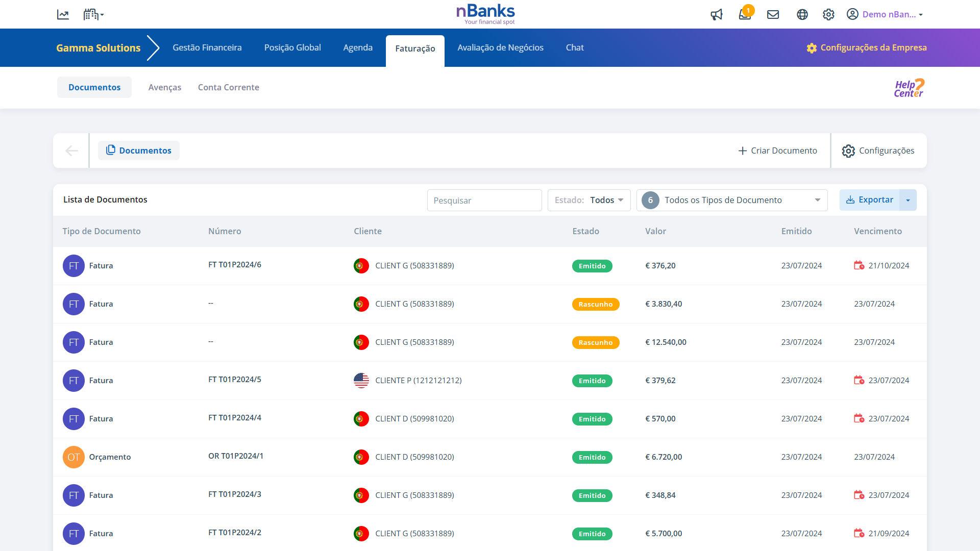Switch to the Avenças sub-tab

tap(164, 88)
